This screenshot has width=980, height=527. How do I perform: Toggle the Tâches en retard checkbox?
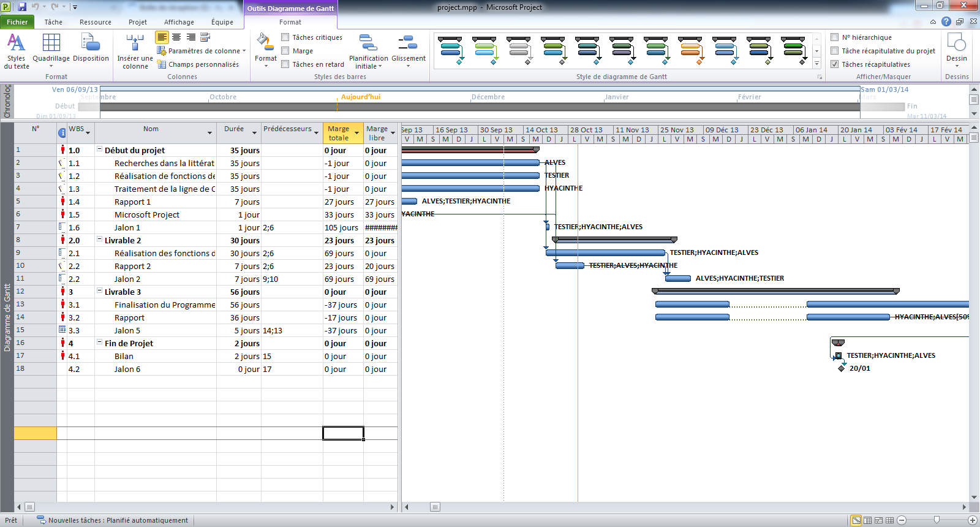[x=285, y=64]
